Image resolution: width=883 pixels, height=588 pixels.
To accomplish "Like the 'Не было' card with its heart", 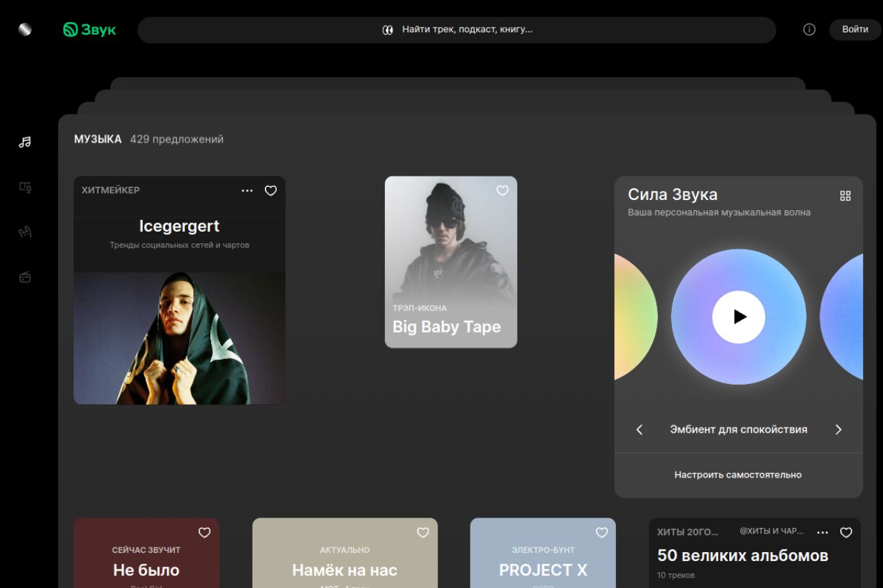I will point(204,533).
